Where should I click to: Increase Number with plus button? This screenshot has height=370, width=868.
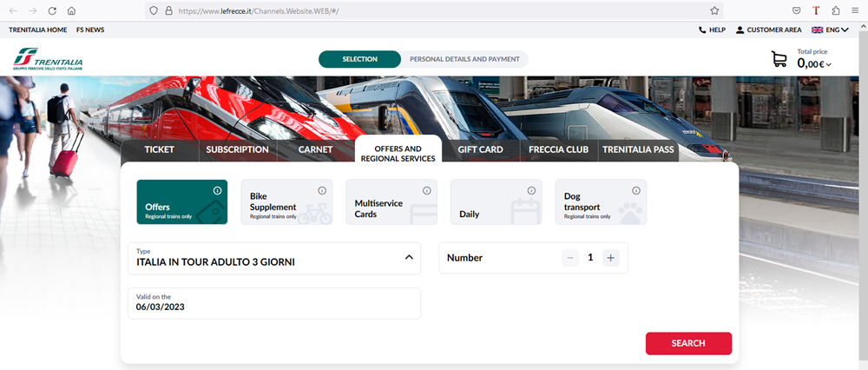pyautogui.click(x=610, y=258)
